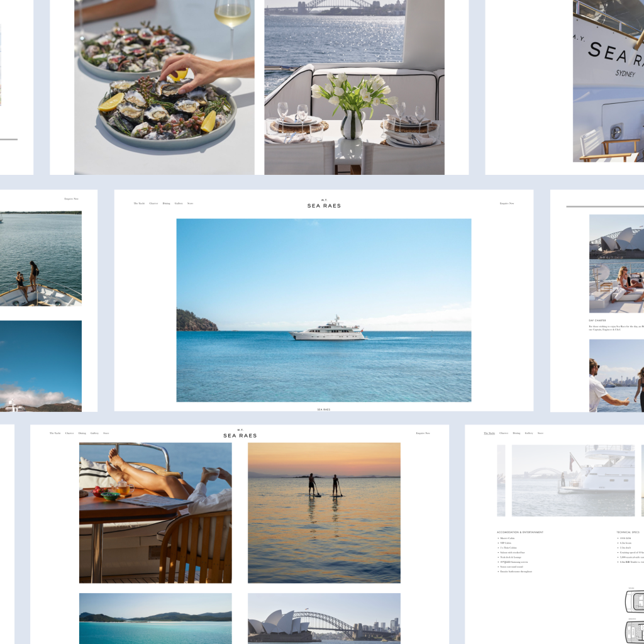644x644 pixels.
Task: Open the gallery photo of Opera House and bridge
Action: point(324,618)
